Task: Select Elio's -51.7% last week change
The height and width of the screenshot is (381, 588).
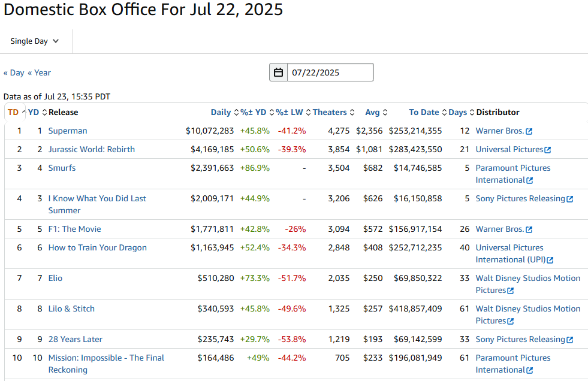Action: [x=292, y=278]
